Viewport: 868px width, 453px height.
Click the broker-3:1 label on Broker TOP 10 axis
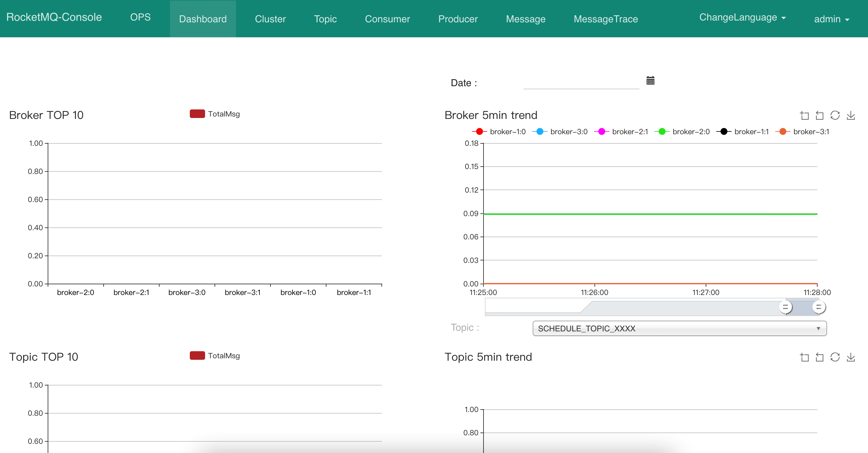click(x=243, y=292)
